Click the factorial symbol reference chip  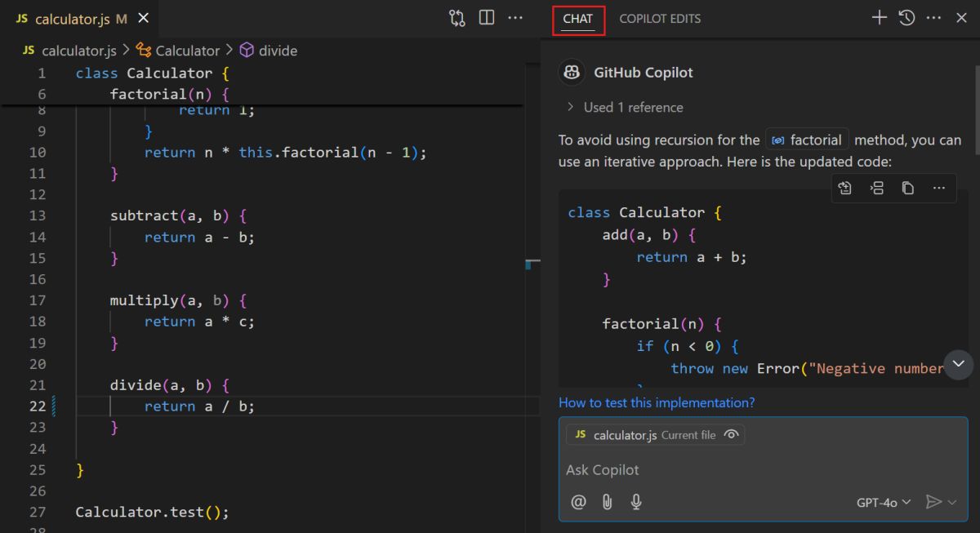(807, 140)
